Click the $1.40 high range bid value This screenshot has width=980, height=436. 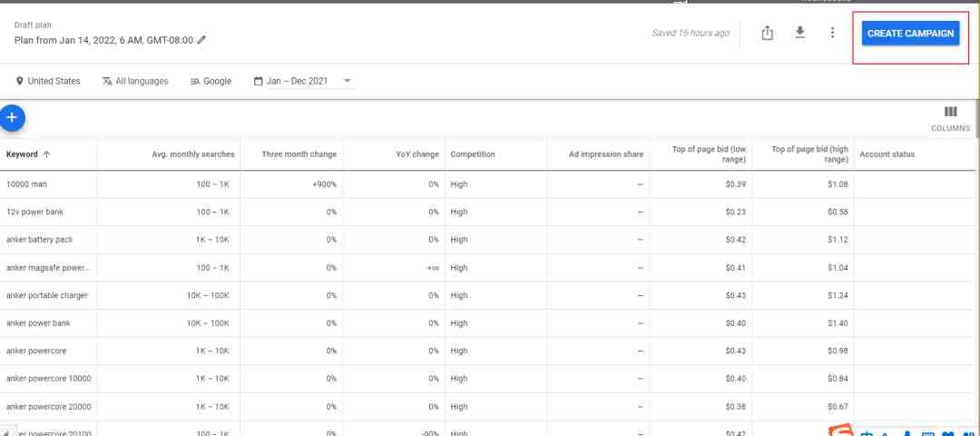[838, 323]
